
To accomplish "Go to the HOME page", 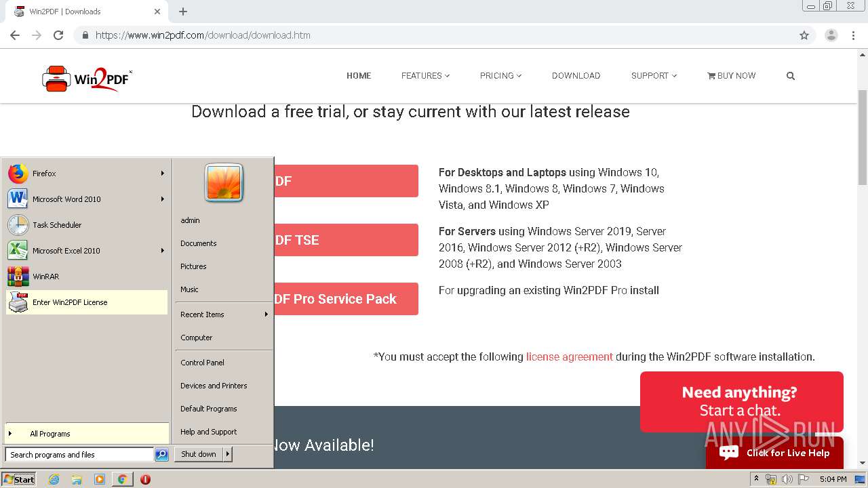I will point(359,76).
